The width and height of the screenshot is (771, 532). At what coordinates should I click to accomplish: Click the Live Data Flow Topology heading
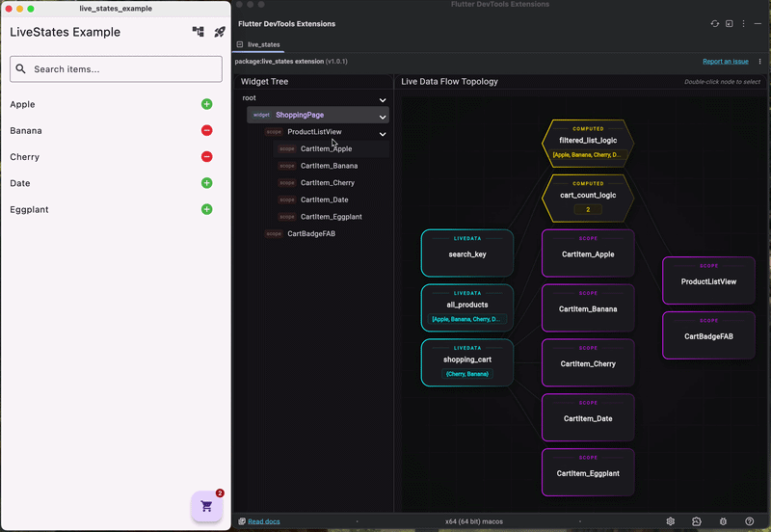coord(449,82)
